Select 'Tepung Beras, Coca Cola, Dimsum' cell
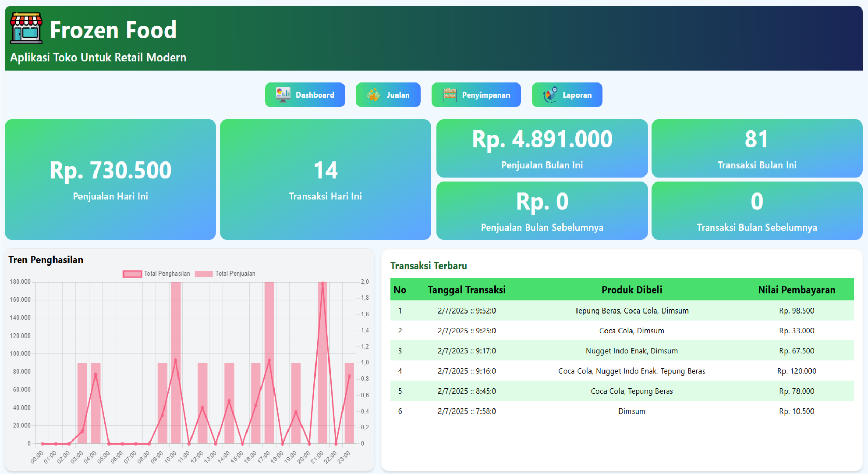Viewport: 868px width, 474px height. click(632, 310)
